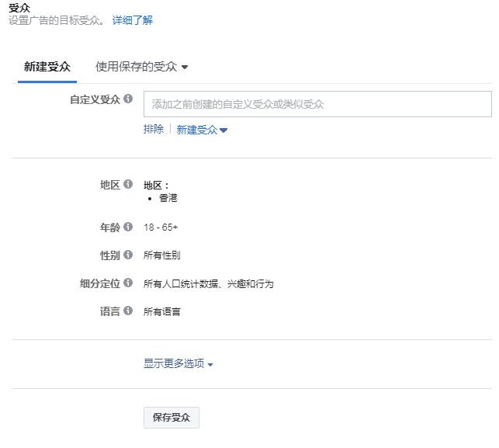Select the 香港 location entry
This screenshot has width=499, height=448.
click(x=168, y=198)
